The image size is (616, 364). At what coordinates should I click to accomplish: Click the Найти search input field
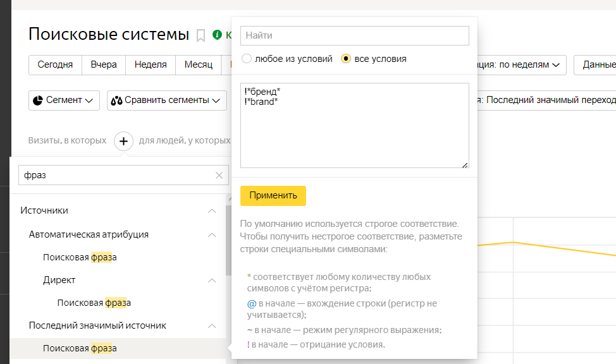pyautogui.click(x=354, y=35)
